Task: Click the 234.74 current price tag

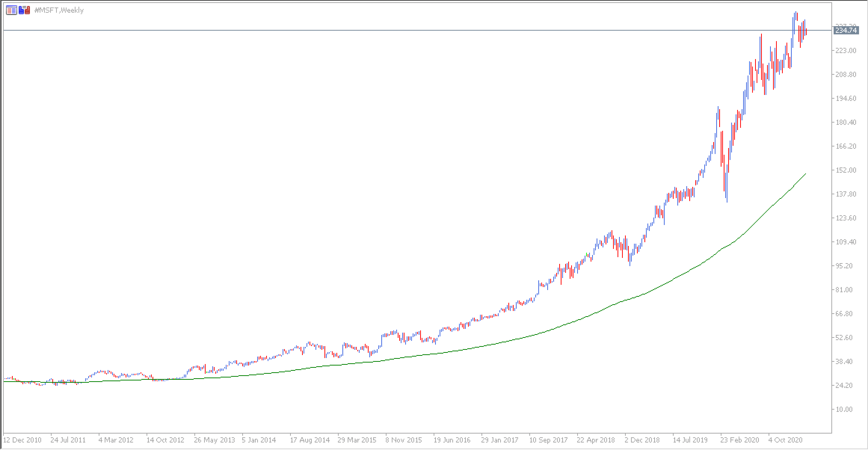Action: point(846,31)
